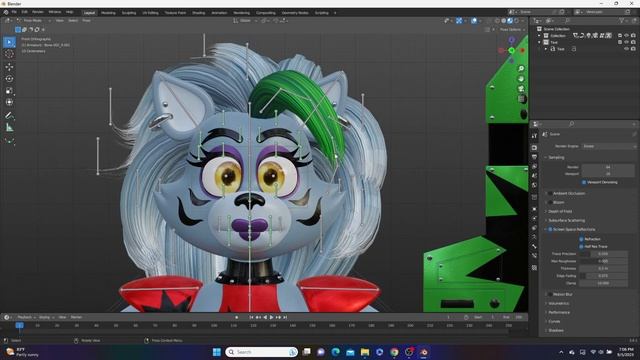Open timeline Playback menu
Viewport: 640px width, 360px height.
coord(26,317)
